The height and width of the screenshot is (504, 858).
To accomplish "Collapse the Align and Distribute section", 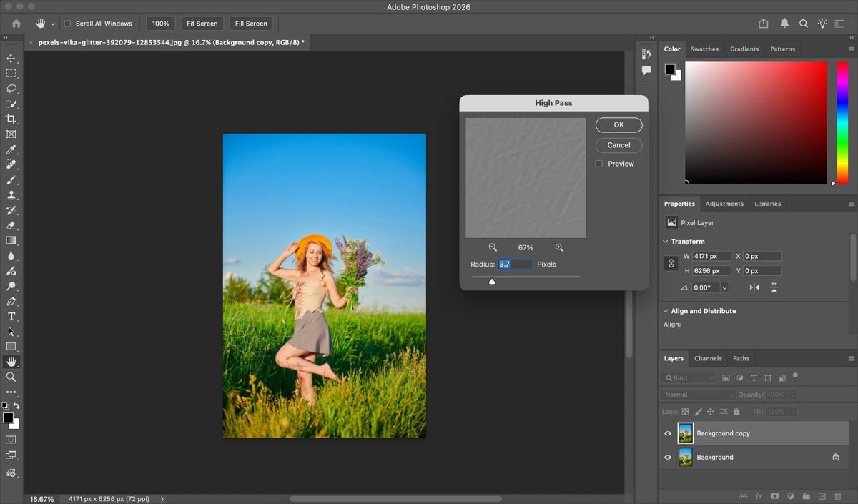I will 666,311.
